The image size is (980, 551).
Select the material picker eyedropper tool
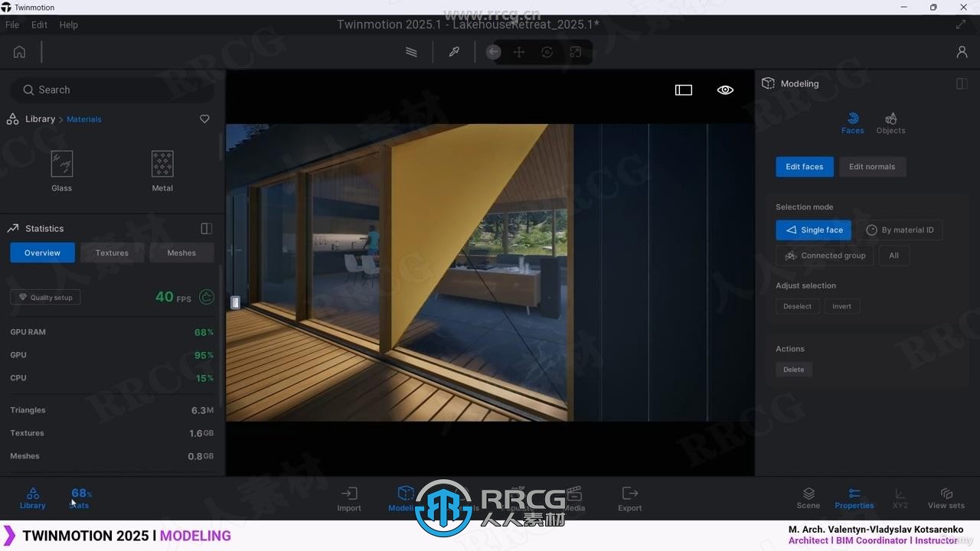454,52
